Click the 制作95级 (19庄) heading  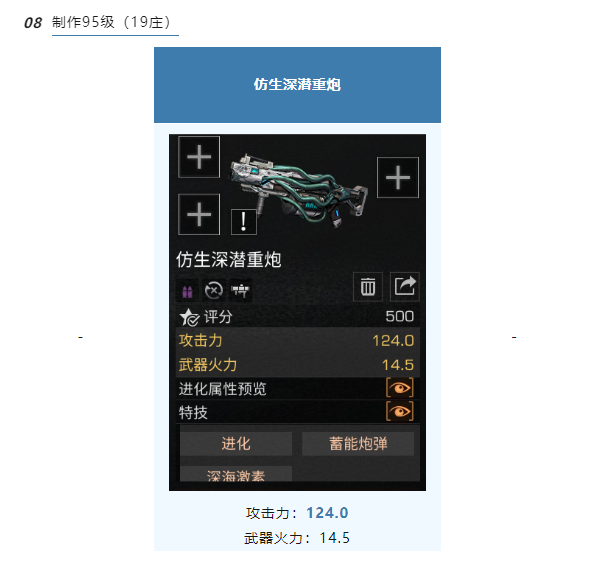[x=112, y=22]
